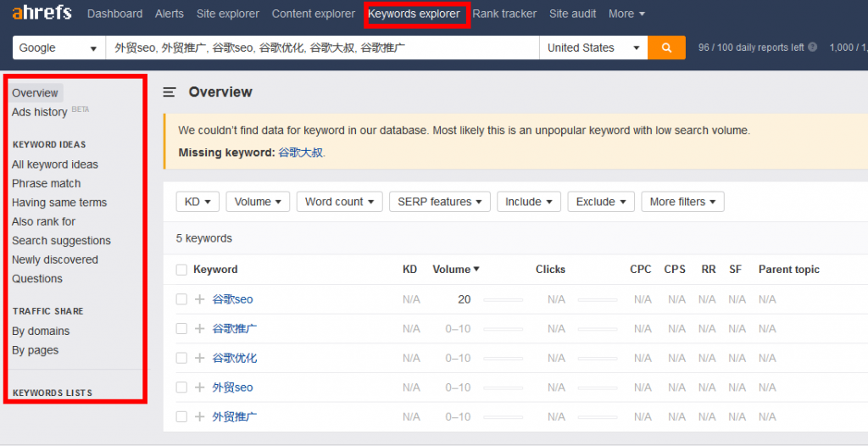Add 外贸seo to list with plus icon
868x446 pixels.
point(200,387)
